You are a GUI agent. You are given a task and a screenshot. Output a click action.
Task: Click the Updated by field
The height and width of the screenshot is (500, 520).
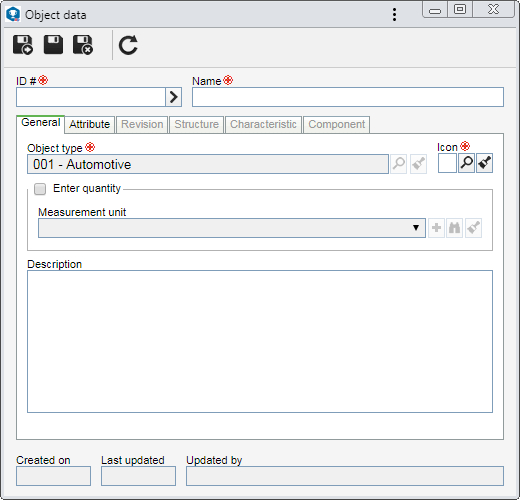coord(345,476)
